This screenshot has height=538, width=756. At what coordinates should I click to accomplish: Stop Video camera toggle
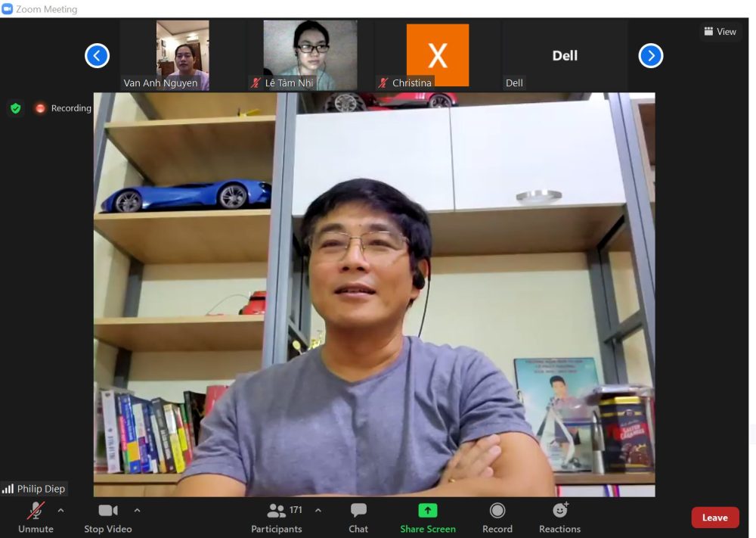107,518
